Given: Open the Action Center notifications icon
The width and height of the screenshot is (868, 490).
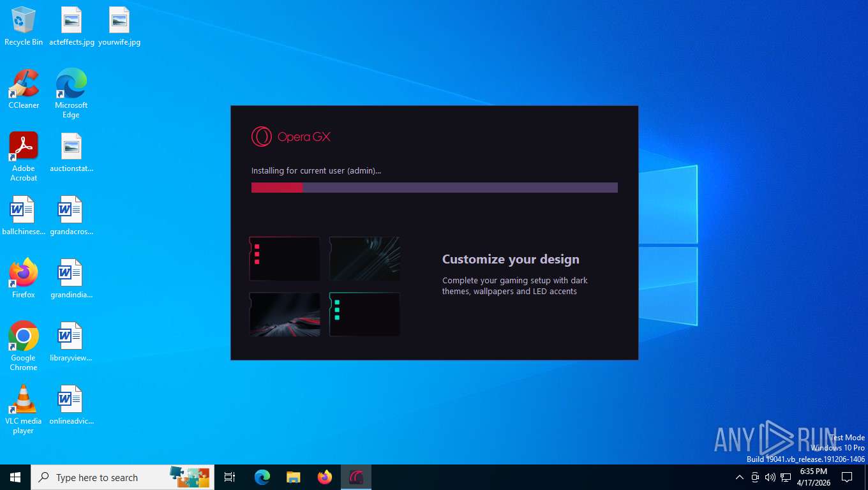Looking at the screenshot, I should [847, 477].
